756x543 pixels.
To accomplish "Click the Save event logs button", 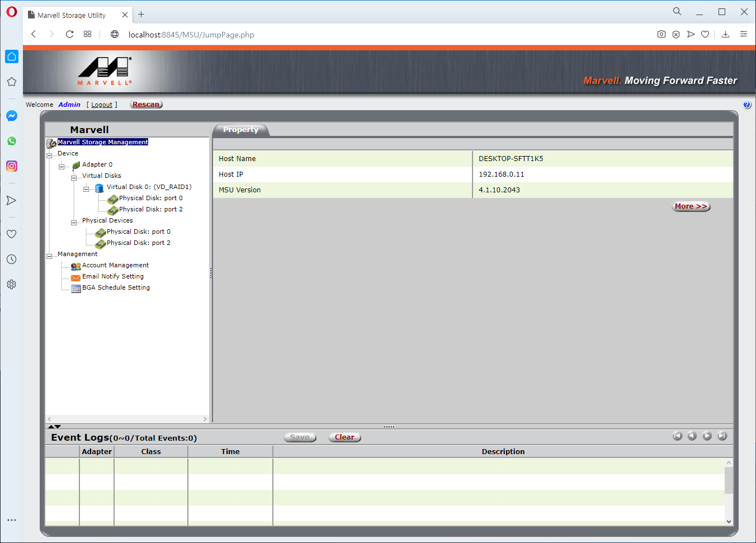I will tap(300, 437).
